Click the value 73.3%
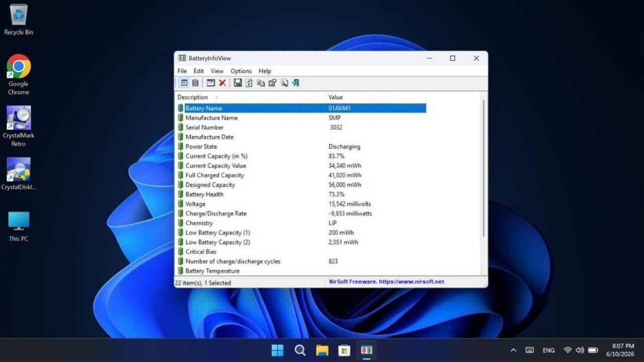 tap(337, 194)
